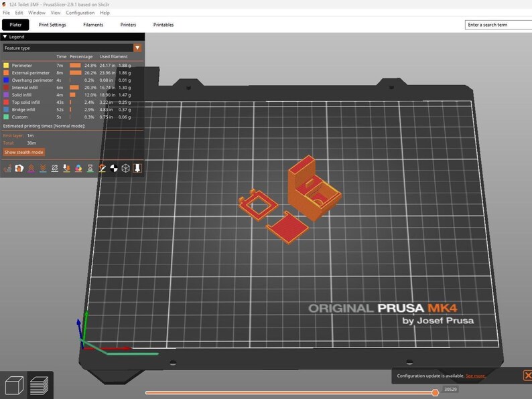
Task: Click the horizontal slider thumb at the bottom
Action: click(x=436, y=392)
